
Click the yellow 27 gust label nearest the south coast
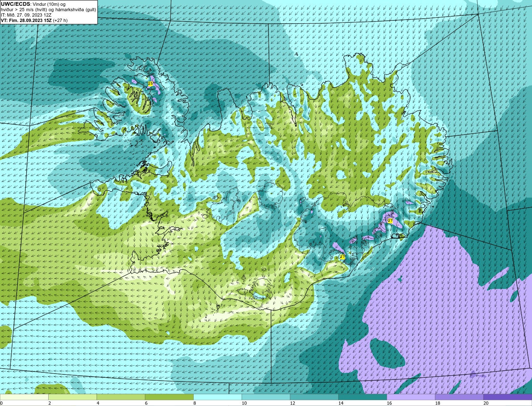point(342,257)
